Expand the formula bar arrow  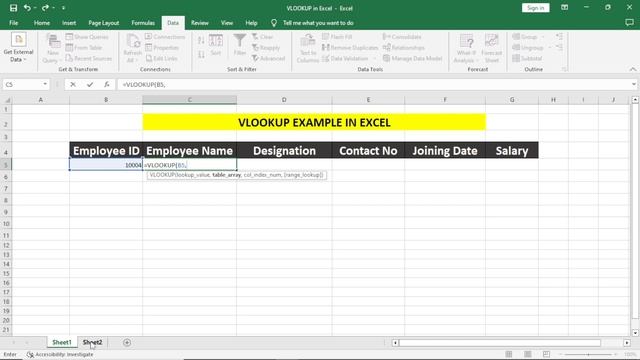(633, 84)
